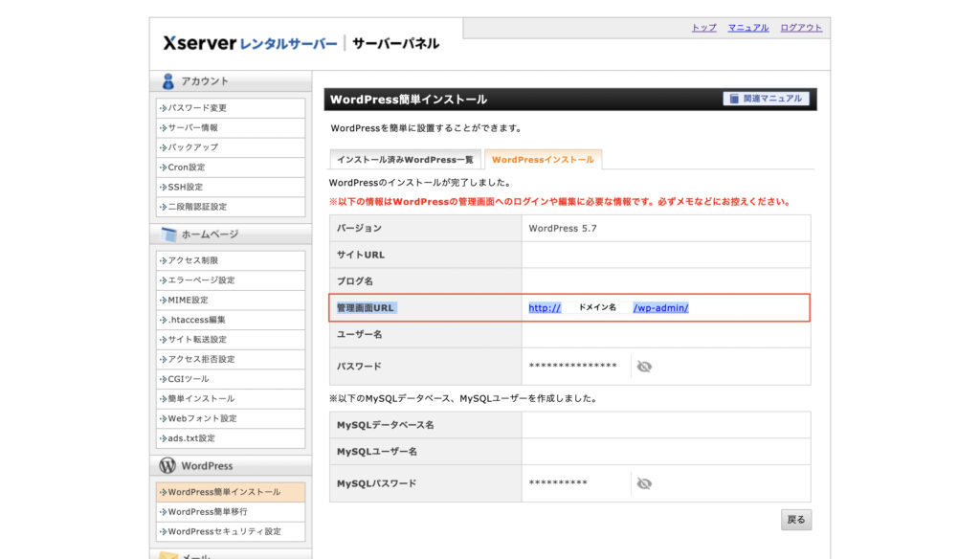Viewport: 980px width, 559px height.
Task: Open Webフォント設定
Action: [x=230, y=418]
